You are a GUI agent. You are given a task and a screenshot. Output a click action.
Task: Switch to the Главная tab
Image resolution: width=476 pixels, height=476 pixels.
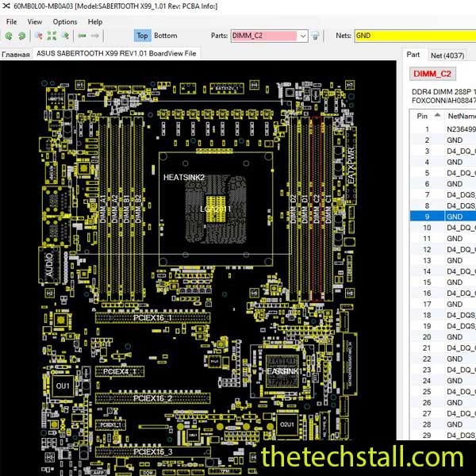pos(16,54)
